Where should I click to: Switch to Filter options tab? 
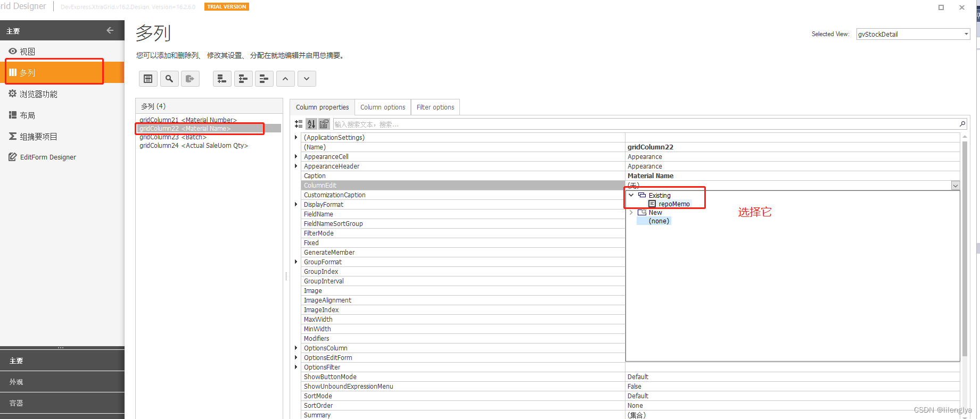tap(435, 107)
